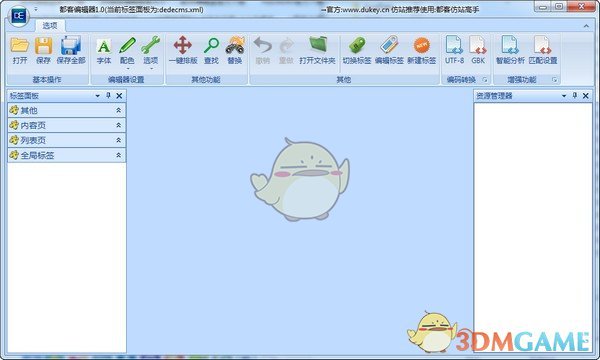Open the 配色 dropdown arrow below label
Viewport: 600px width, 360px height.
127,69
